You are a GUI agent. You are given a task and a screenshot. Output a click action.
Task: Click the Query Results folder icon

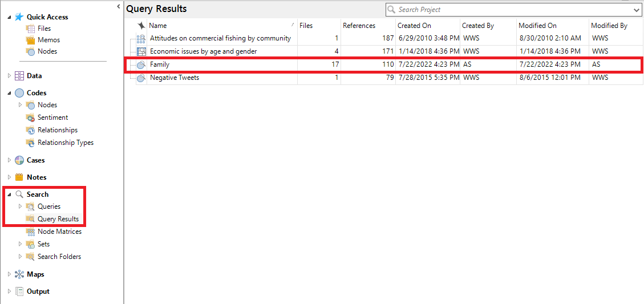pos(30,219)
